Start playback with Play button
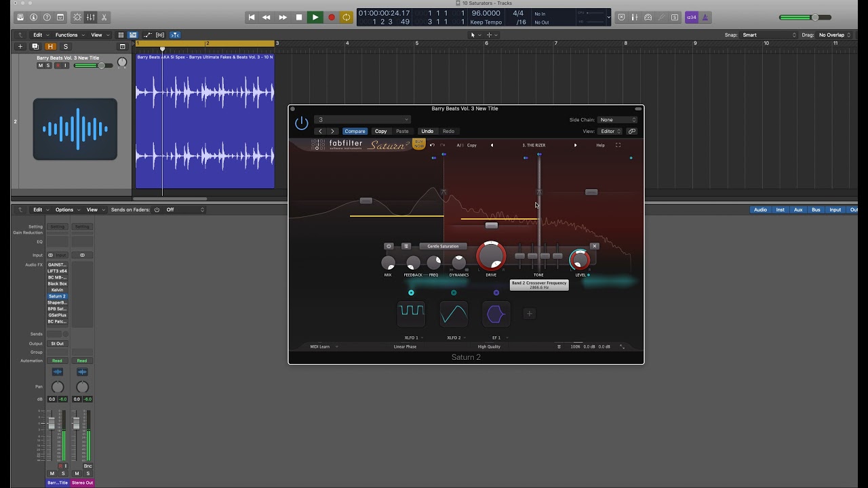Screen dimensions: 868x488 point(315,18)
